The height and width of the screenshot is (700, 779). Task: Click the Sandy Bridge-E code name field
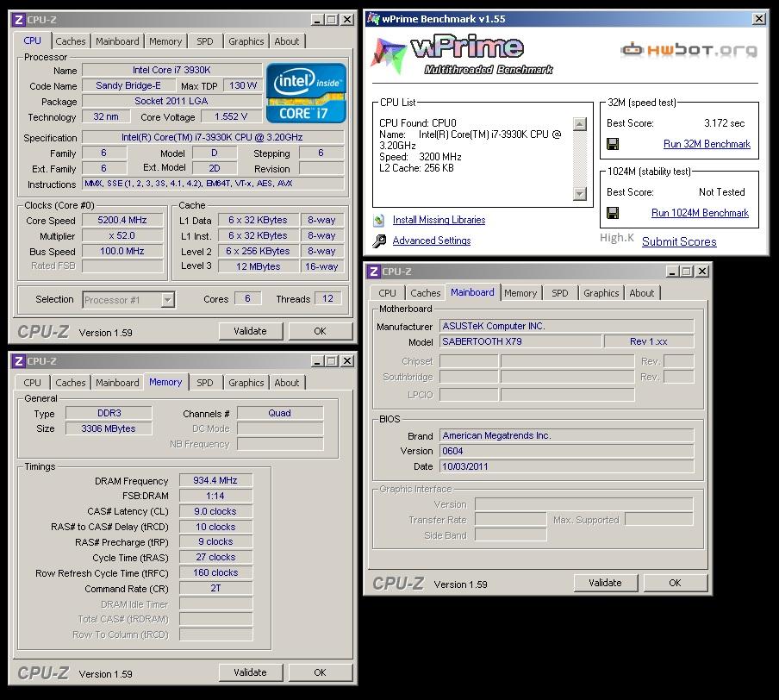[x=128, y=85]
